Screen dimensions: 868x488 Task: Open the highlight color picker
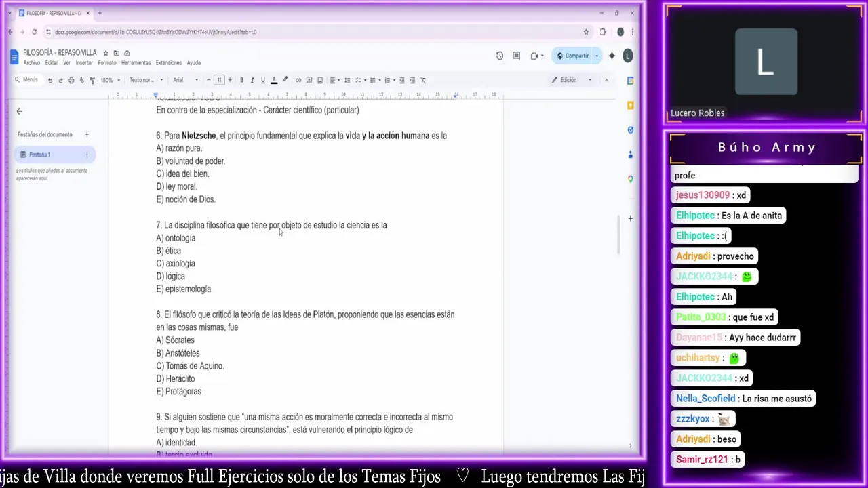coord(285,80)
